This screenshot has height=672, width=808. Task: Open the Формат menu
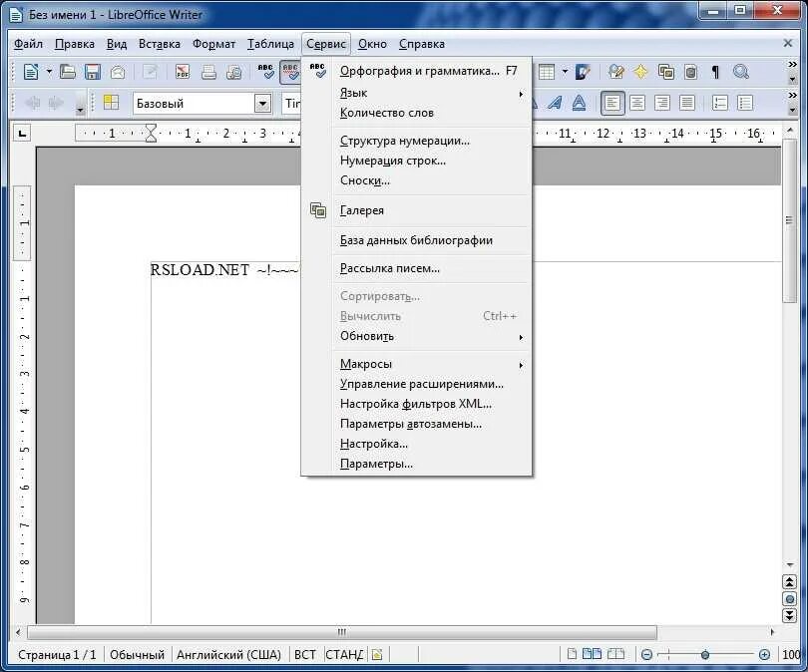click(213, 44)
